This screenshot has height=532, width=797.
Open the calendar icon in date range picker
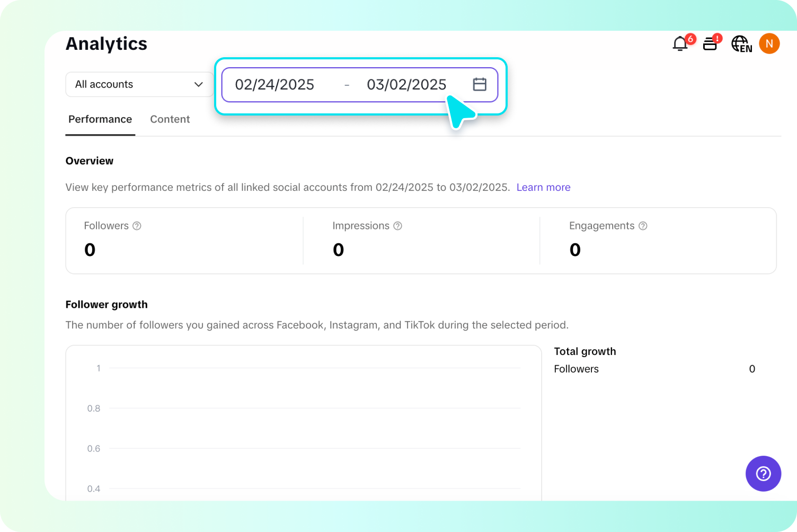[x=479, y=84]
